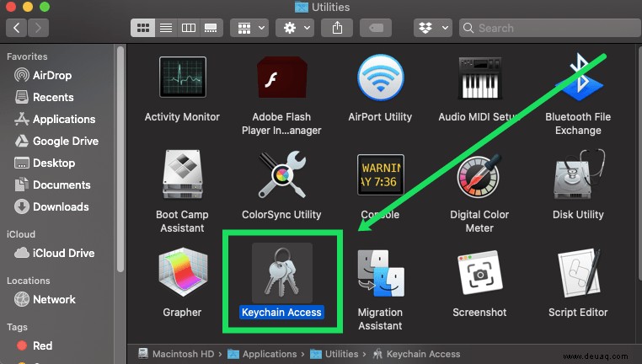The height and width of the screenshot is (364, 642).
Task: Open Google Drive in the sidebar
Action: [56, 141]
